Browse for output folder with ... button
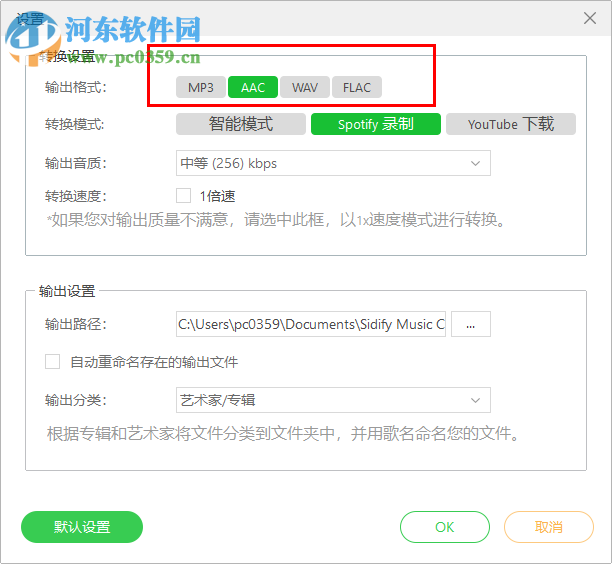Image resolution: width=612 pixels, height=564 pixels. click(471, 324)
